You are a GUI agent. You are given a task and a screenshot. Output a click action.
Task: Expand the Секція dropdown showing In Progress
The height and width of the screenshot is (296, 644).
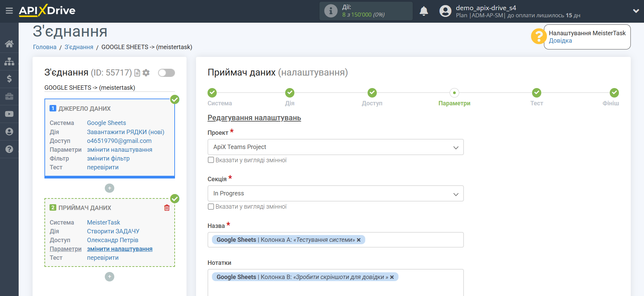[x=335, y=193]
